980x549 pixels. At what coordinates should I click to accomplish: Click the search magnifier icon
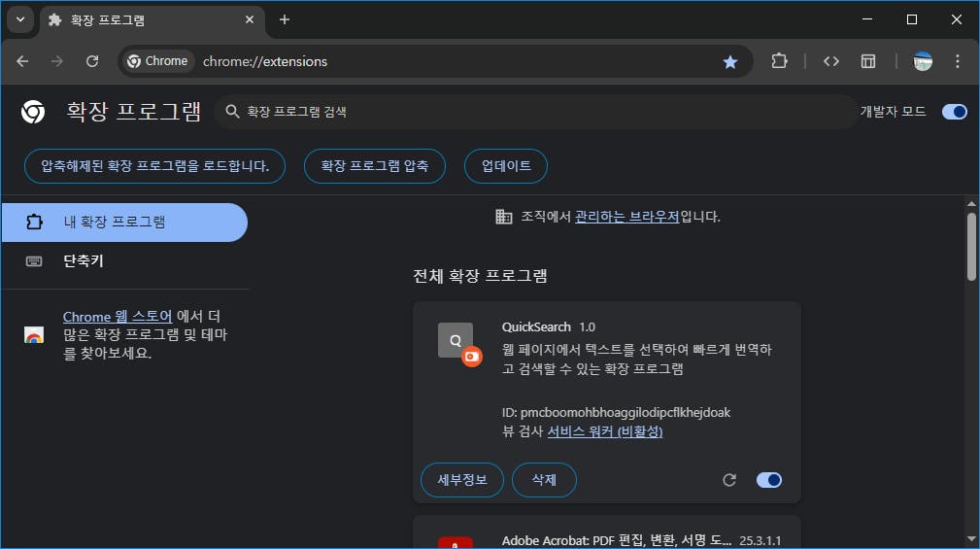232,112
